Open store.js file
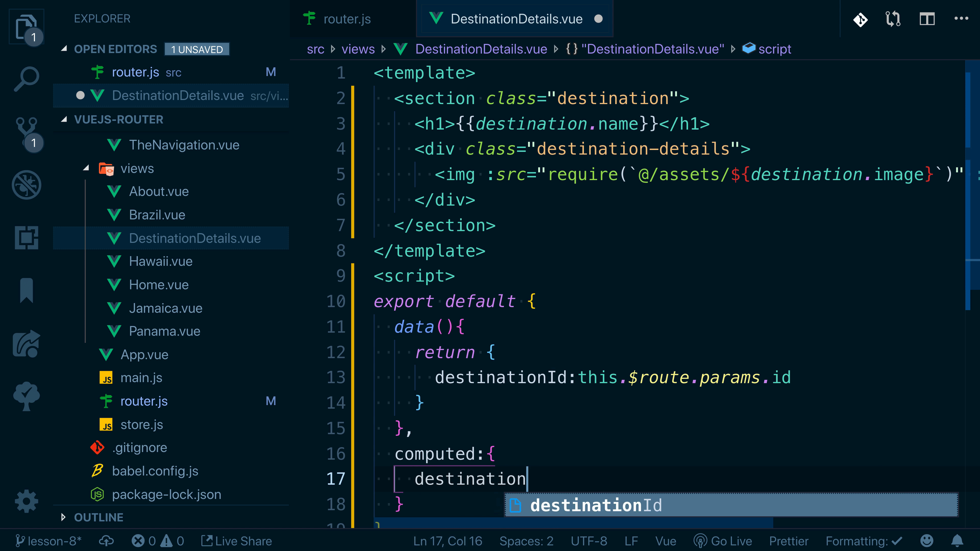The height and width of the screenshot is (551, 980). (171, 424)
